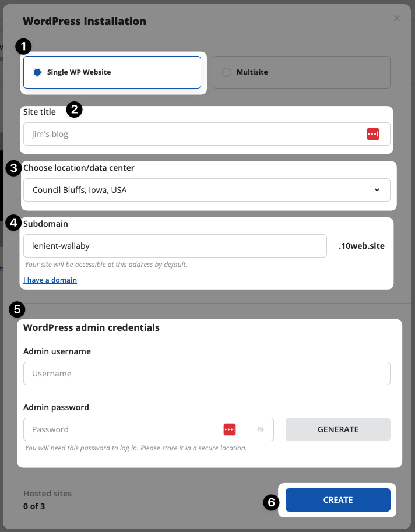Click step 5 marker above admin credentials
415x532 pixels.
[x=17, y=309]
